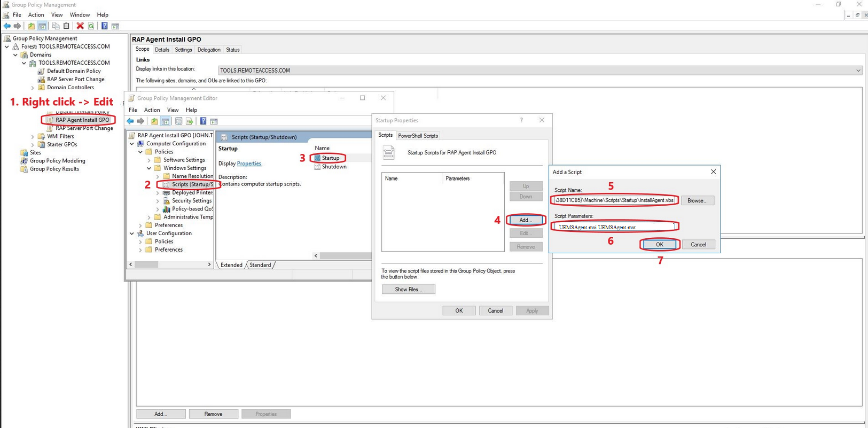Click Add button below the GPO links list
Viewport: 868px width, 428px height.
click(161, 414)
